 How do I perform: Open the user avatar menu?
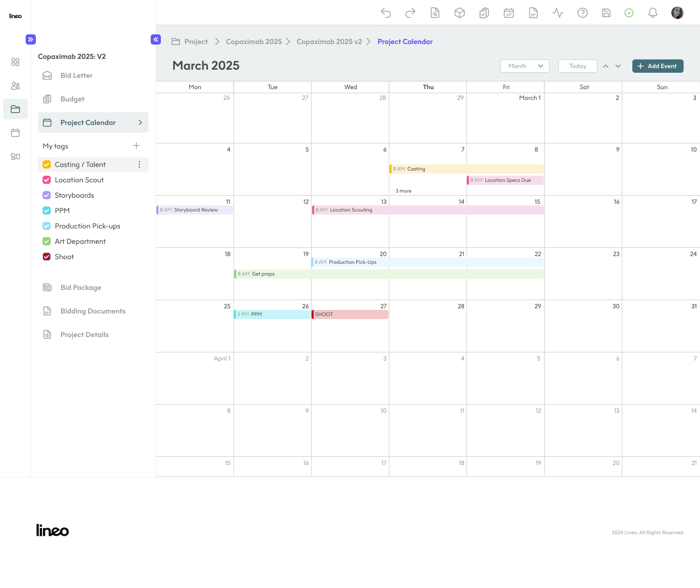click(677, 13)
